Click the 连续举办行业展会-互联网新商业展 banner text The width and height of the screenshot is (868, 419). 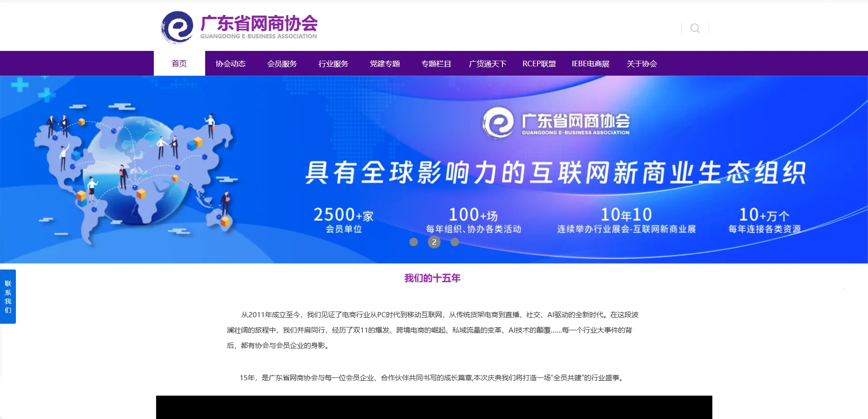(626, 229)
